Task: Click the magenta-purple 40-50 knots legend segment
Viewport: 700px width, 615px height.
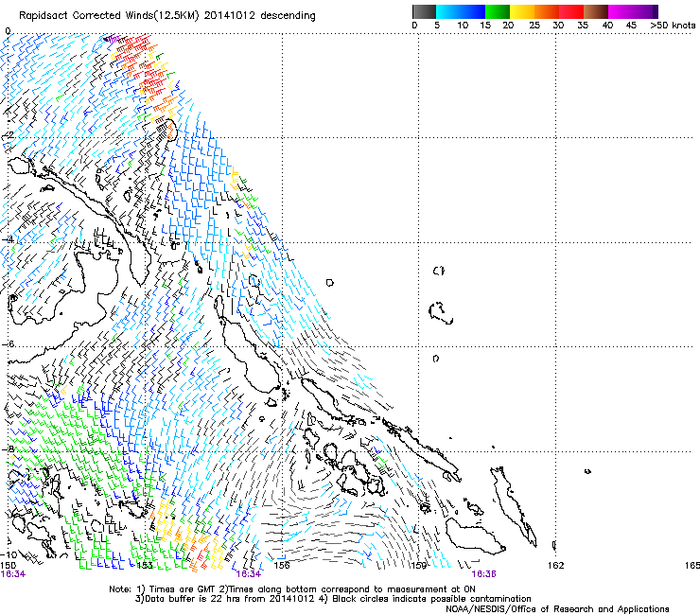Action: (633, 11)
